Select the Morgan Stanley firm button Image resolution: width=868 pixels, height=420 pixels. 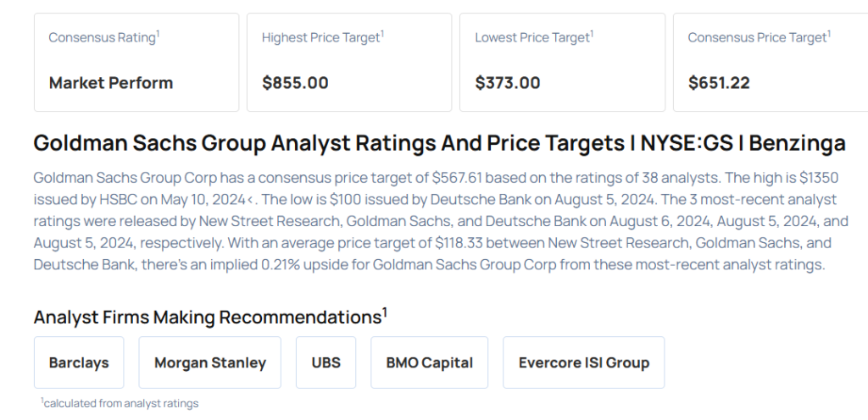pos(210,362)
